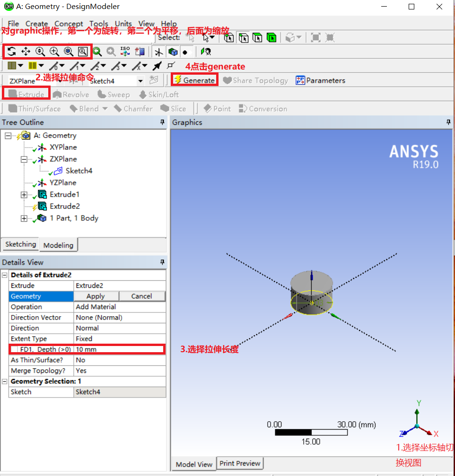Select the Box Zoom tool

pos(54,52)
